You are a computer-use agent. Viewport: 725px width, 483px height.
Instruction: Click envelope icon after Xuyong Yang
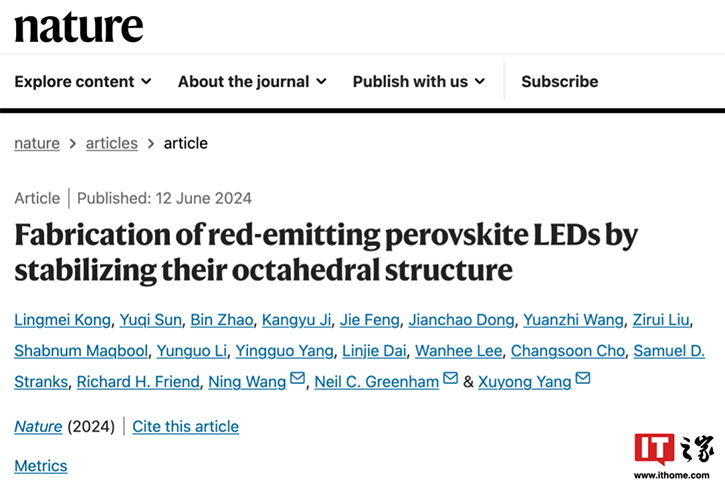(583, 378)
